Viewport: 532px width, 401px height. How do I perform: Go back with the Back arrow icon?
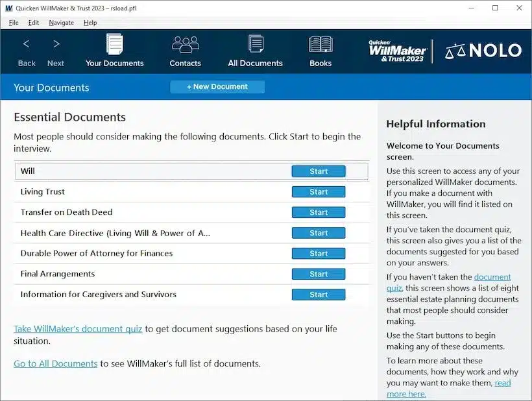(x=26, y=43)
